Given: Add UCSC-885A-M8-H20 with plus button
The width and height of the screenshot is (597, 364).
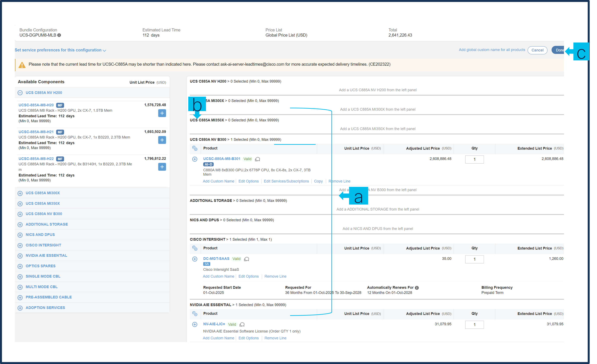Looking at the screenshot, I should click(x=162, y=113).
